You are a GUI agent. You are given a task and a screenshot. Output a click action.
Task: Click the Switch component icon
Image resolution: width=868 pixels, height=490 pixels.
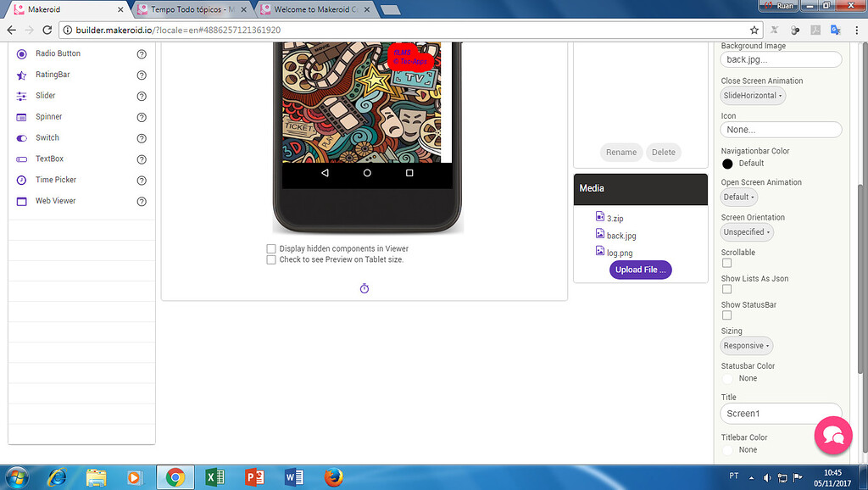pos(21,138)
